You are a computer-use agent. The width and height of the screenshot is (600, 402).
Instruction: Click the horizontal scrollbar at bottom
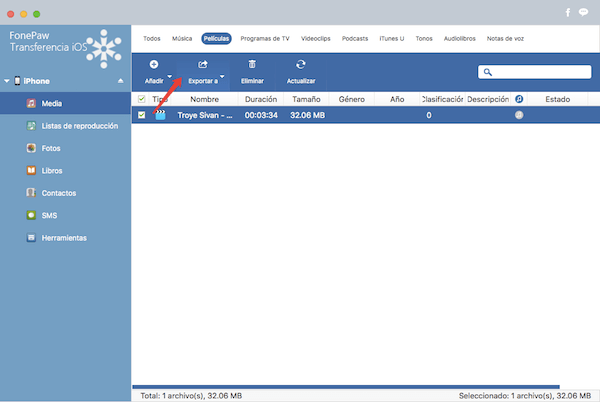tap(346, 387)
